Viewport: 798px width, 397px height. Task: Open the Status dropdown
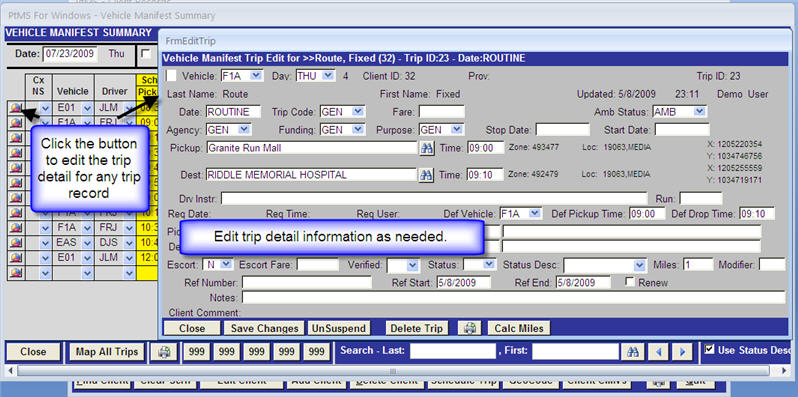(489, 265)
